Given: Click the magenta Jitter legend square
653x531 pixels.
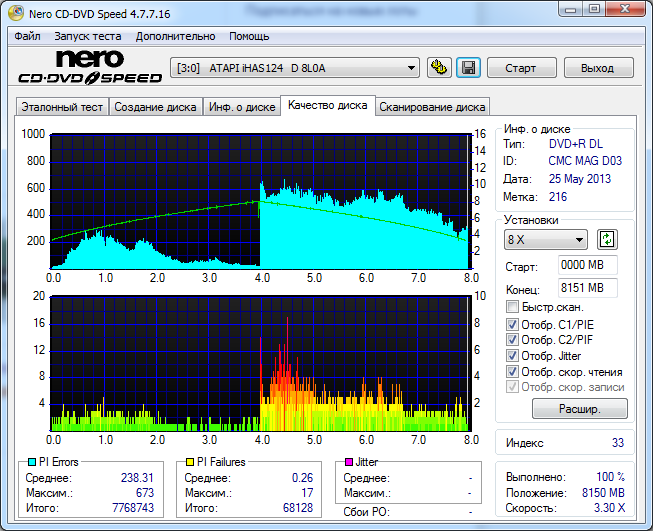Looking at the screenshot, I should click(x=348, y=463).
